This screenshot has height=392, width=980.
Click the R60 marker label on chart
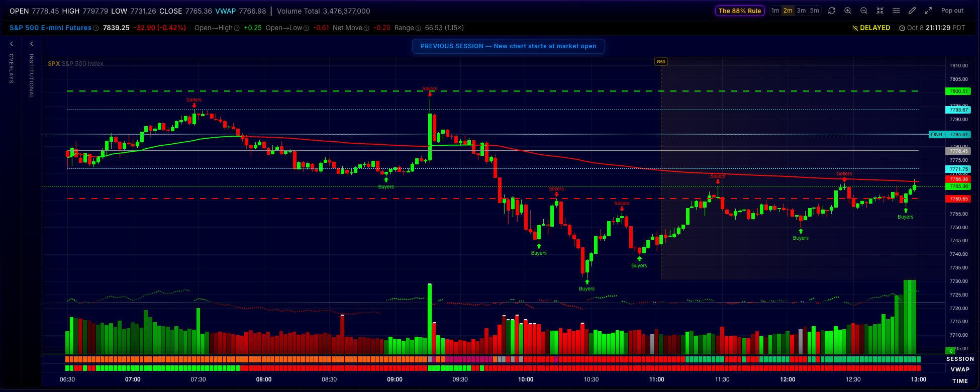click(661, 62)
